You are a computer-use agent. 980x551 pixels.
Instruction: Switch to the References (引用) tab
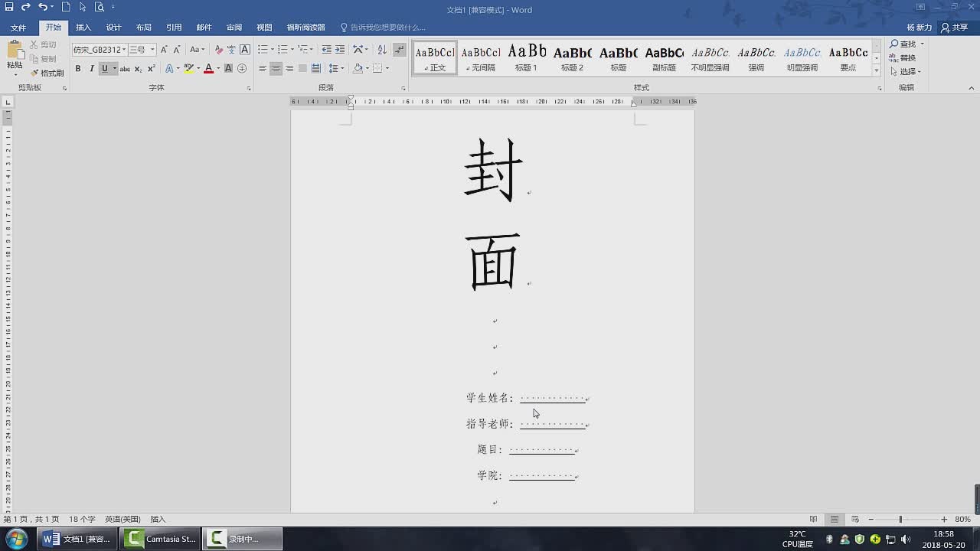tap(174, 28)
